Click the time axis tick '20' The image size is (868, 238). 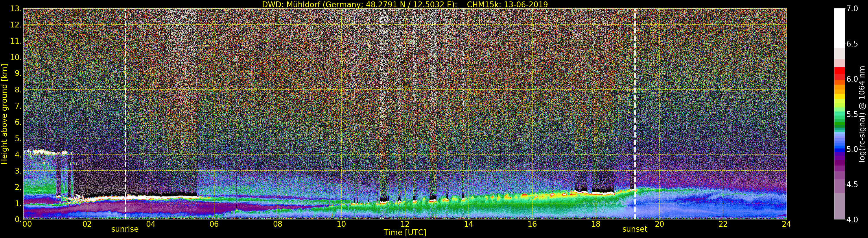[659, 224]
